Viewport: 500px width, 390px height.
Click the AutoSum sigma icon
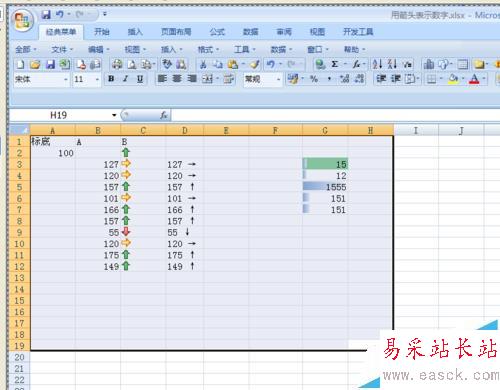pyautogui.click(x=335, y=64)
